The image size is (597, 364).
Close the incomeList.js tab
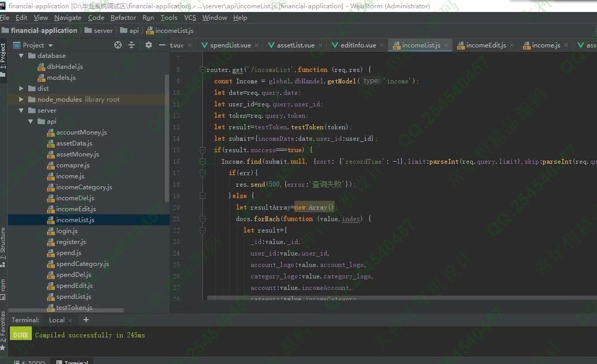pyautogui.click(x=446, y=45)
